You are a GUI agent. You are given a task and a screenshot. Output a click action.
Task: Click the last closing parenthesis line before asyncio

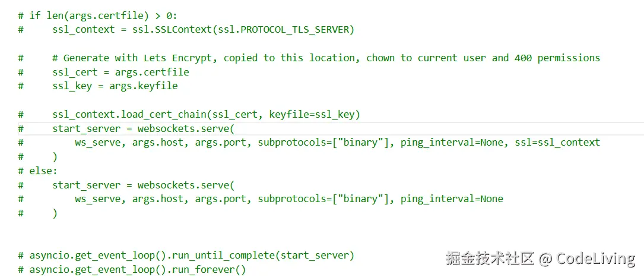pyautogui.click(x=55, y=213)
